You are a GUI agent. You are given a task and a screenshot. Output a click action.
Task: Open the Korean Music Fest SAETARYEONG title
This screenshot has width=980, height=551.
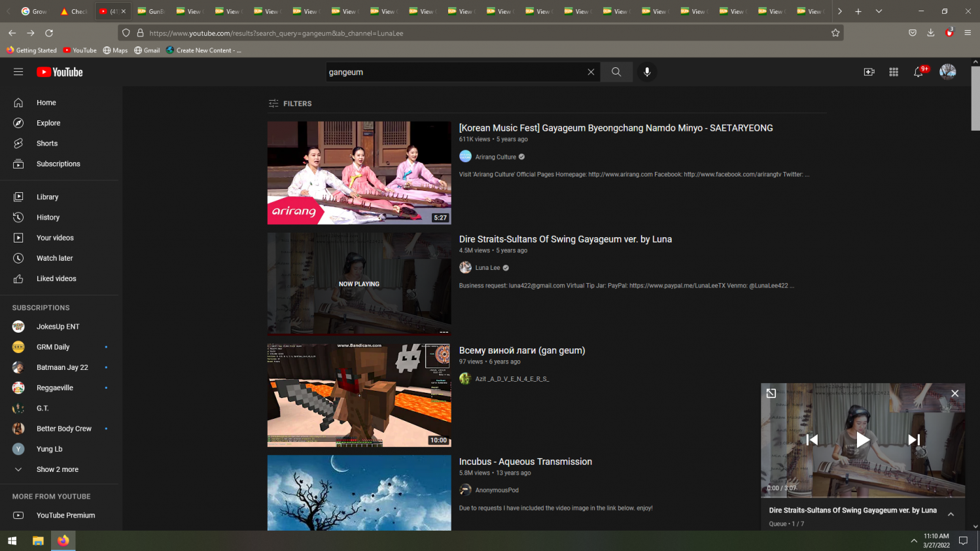point(616,128)
